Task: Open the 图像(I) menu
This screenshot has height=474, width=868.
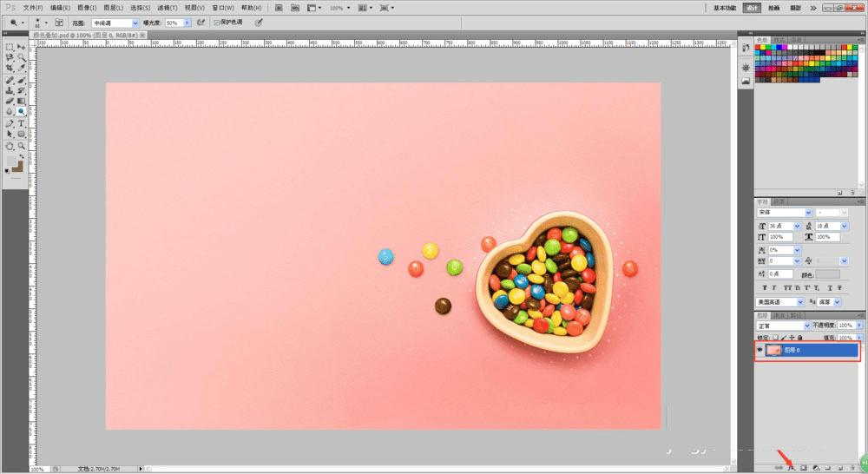Action: pyautogui.click(x=87, y=7)
